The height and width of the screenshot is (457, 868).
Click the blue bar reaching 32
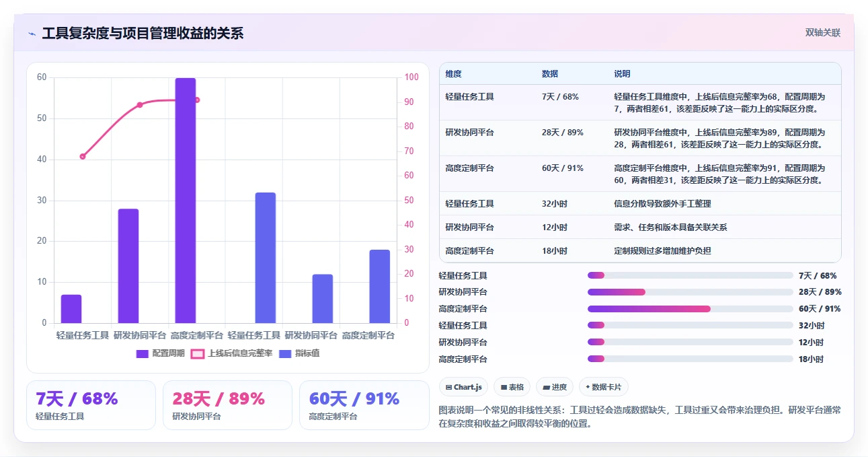coord(266,258)
